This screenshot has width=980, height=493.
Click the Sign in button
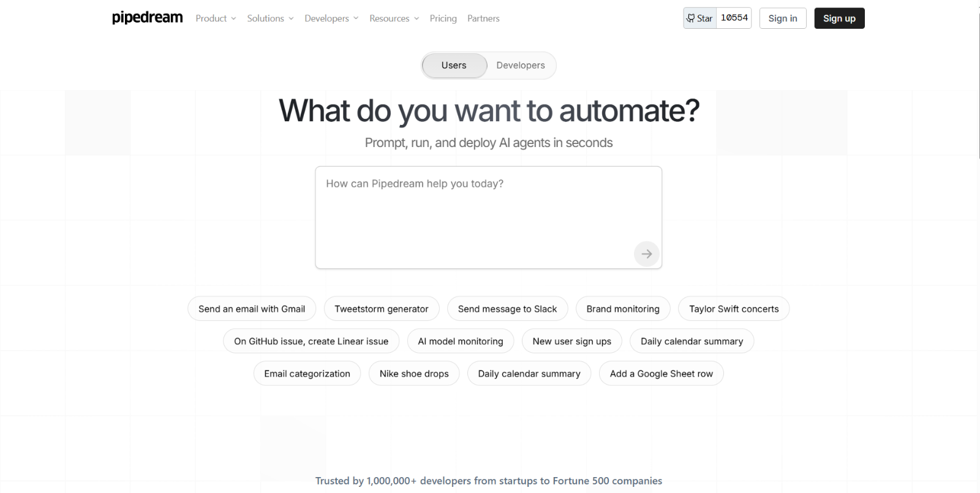pyautogui.click(x=783, y=18)
